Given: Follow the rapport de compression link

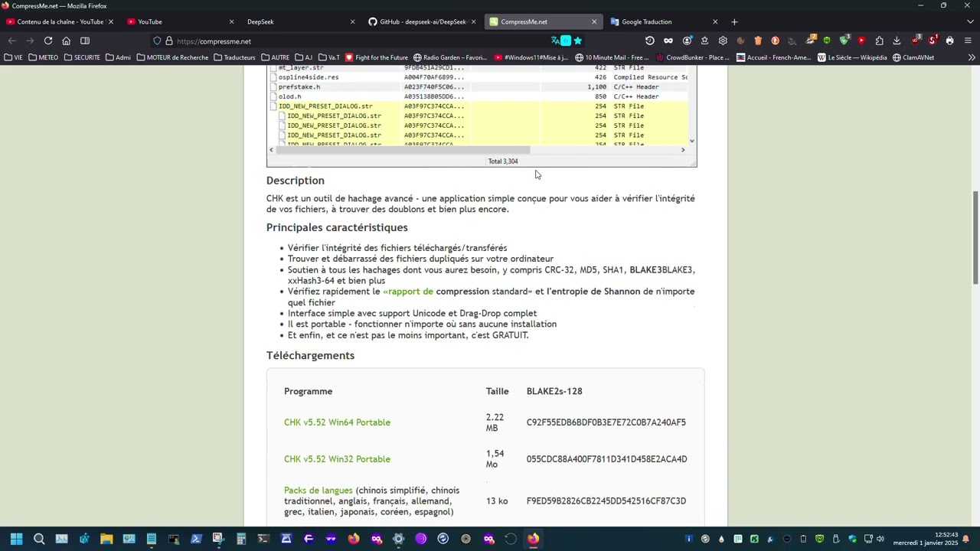Looking at the screenshot, I should click(x=408, y=292).
